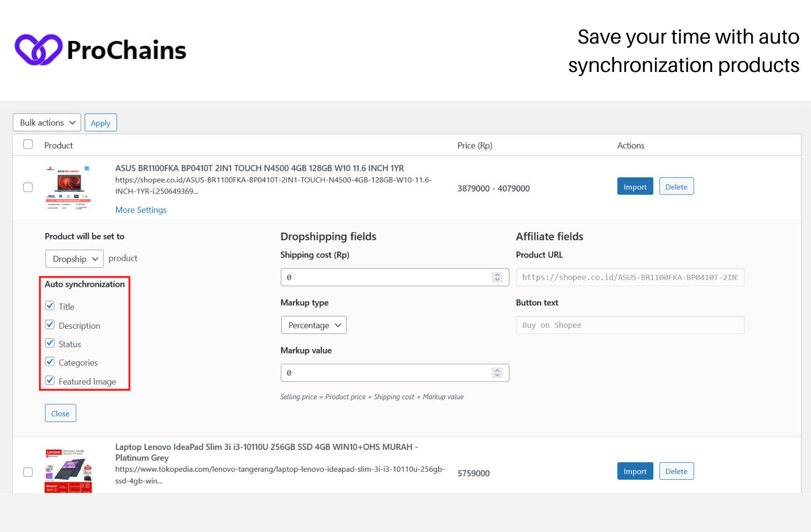Import the ASUS BR1100FKA product

coord(635,186)
